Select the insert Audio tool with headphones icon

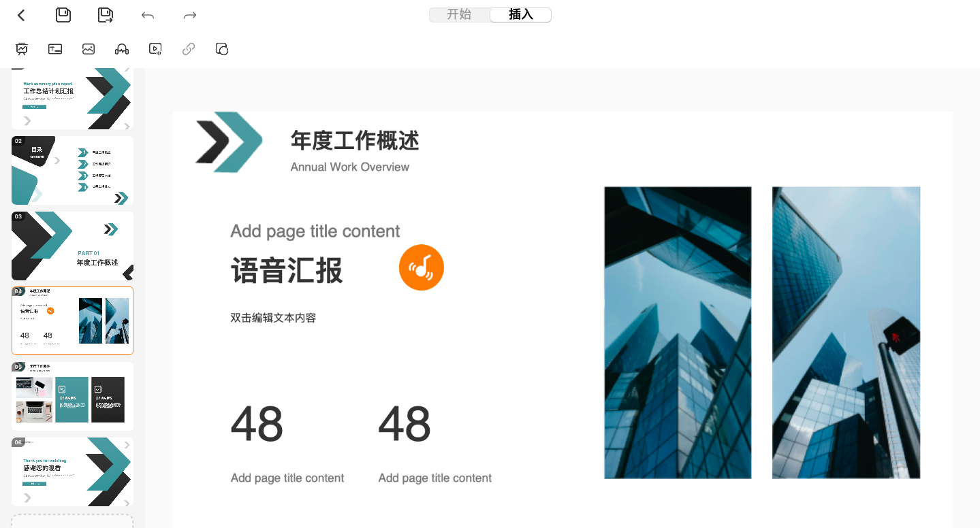pyautogui.click(x=121, y=48)
